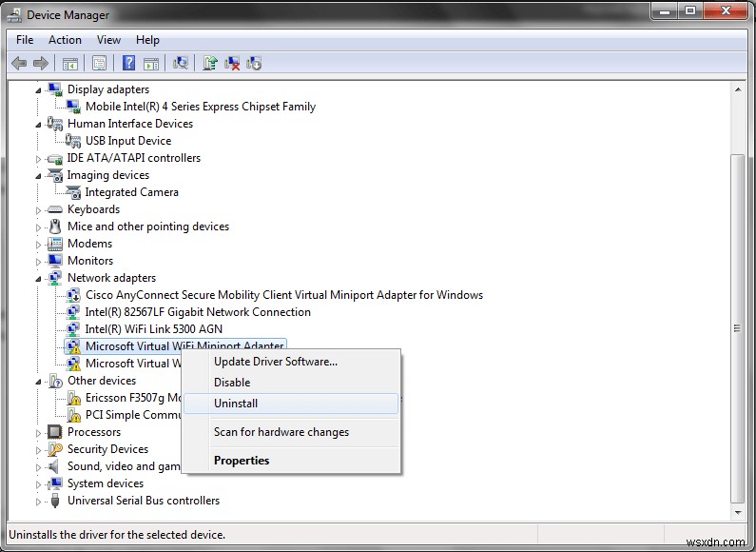Screen dimensions: 756x552
Task: Select Intel(R) WiFi Link 5300 AGN
Action: pyautogui.click(x=154, y=329)
